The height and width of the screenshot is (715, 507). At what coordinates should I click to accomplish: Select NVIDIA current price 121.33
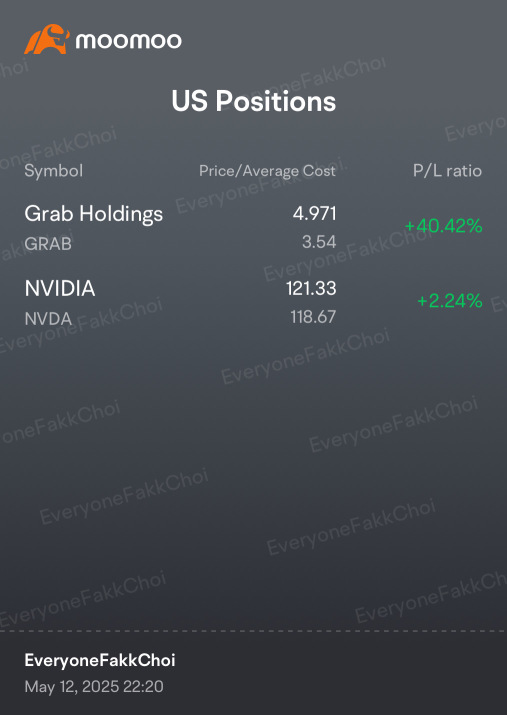pos(311,288)
